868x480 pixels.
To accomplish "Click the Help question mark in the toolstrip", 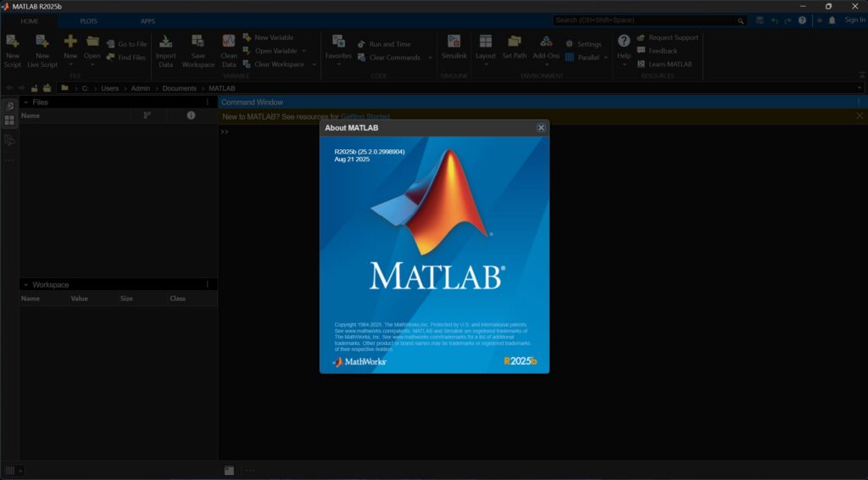I will (624, 41).
